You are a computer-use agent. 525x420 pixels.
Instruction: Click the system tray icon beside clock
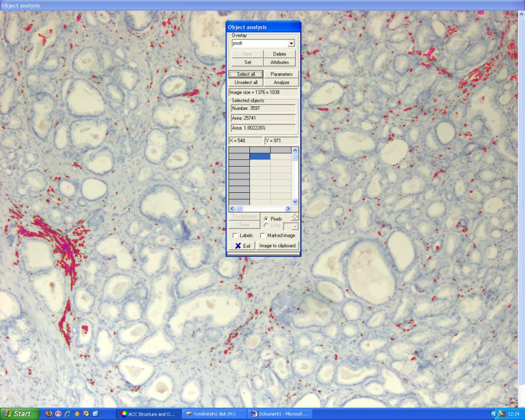[501, 414]
